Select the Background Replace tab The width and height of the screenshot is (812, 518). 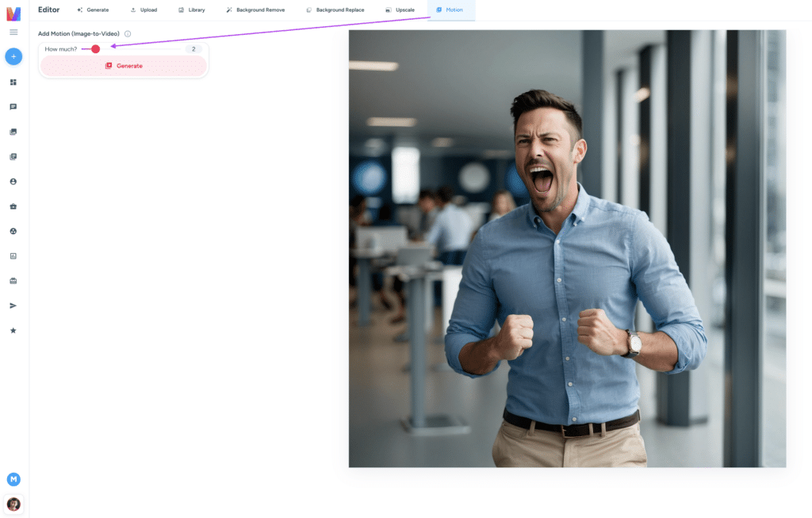335,10
